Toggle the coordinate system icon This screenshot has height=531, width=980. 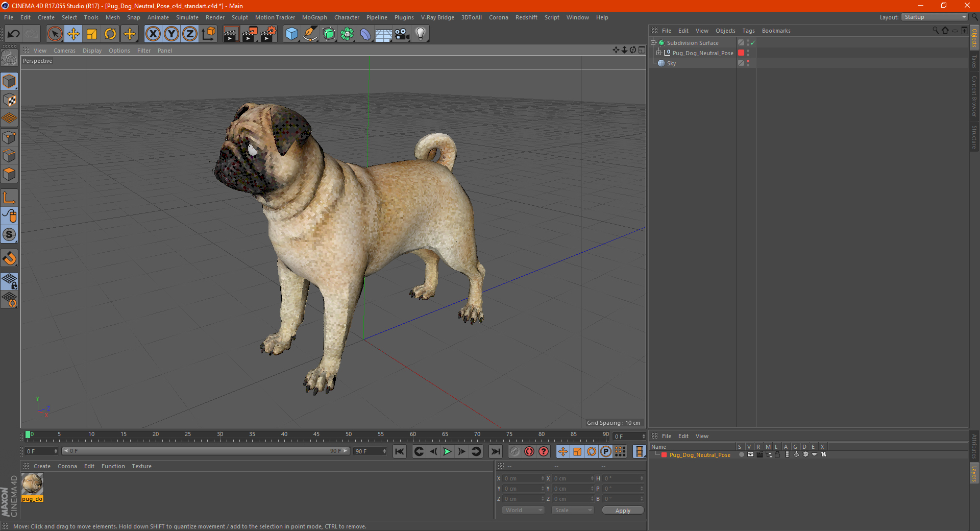[208, 34]
